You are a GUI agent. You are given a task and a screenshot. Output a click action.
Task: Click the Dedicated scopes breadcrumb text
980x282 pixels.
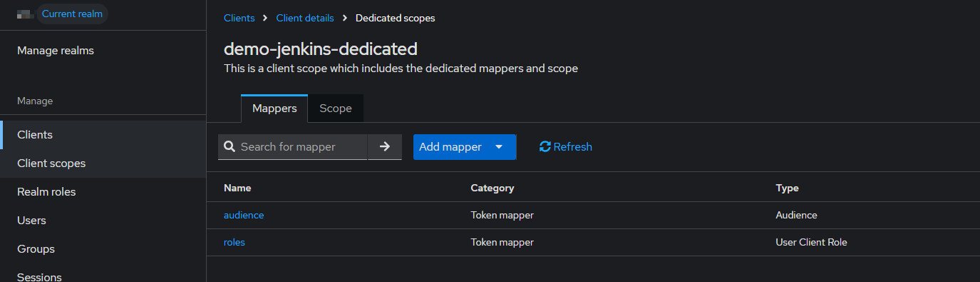coord(395,18)
